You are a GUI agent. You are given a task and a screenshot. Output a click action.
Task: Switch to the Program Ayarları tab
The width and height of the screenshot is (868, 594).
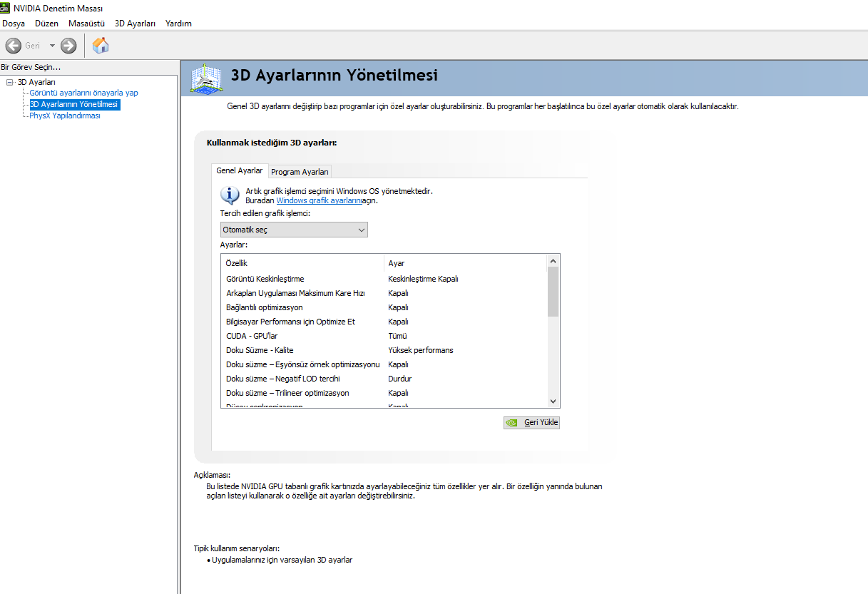coord(300,172)
